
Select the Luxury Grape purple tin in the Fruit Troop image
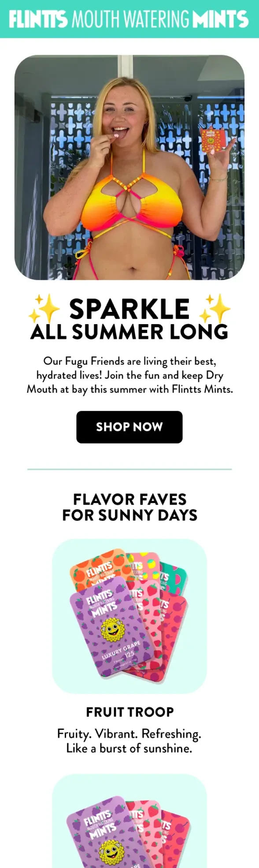112,627
